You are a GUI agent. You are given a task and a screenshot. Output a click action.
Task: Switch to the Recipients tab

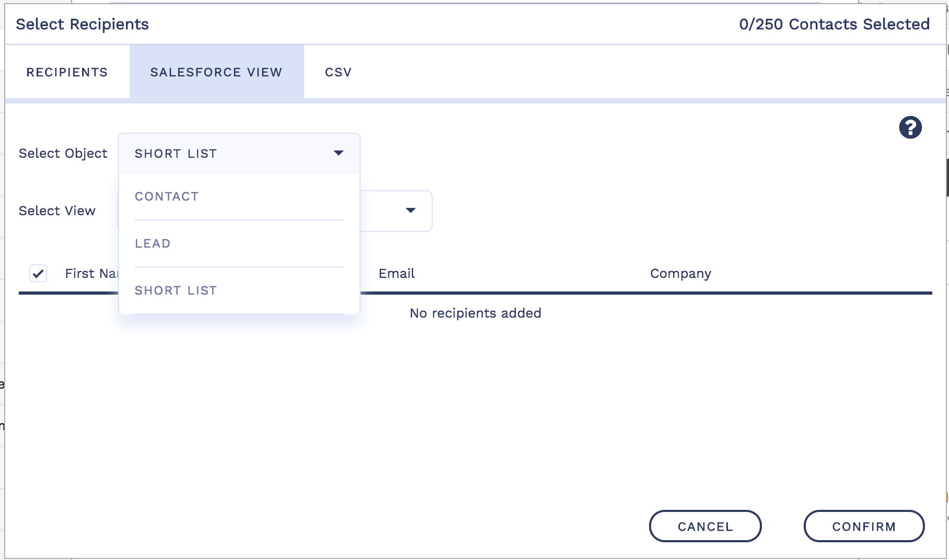pos(67,72)
